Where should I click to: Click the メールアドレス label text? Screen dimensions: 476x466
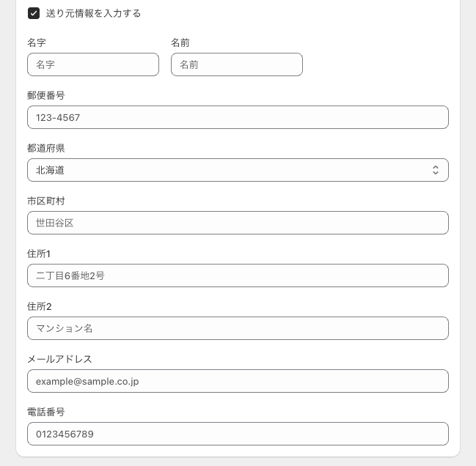coord(59,359)
